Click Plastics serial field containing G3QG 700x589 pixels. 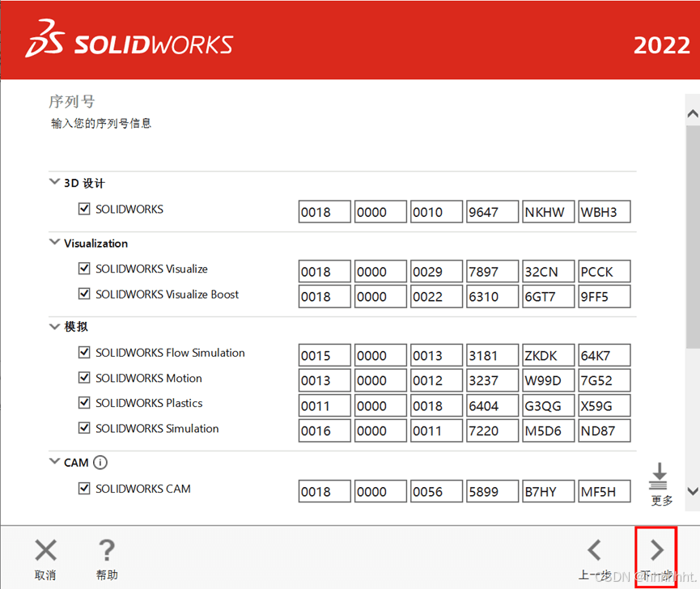pyautogui.click(x=548, y=405)
